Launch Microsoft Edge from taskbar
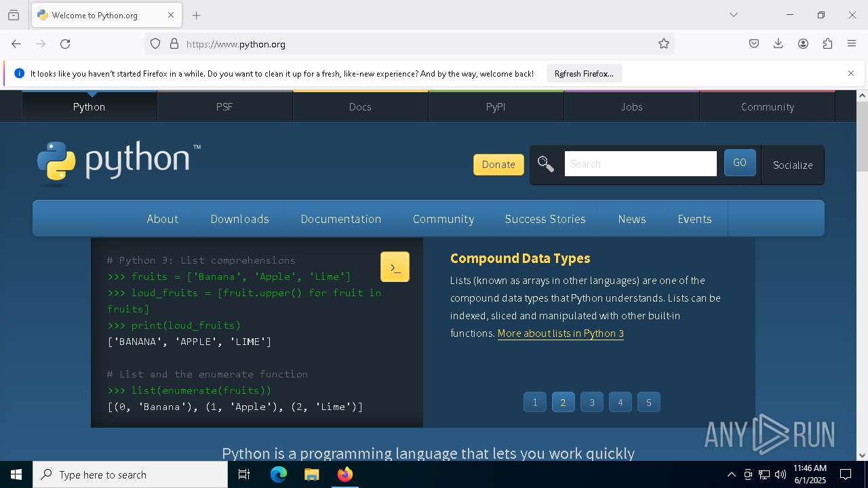Image resolution: width=868 pixels, height=488 pixels. tap(279, 474)
